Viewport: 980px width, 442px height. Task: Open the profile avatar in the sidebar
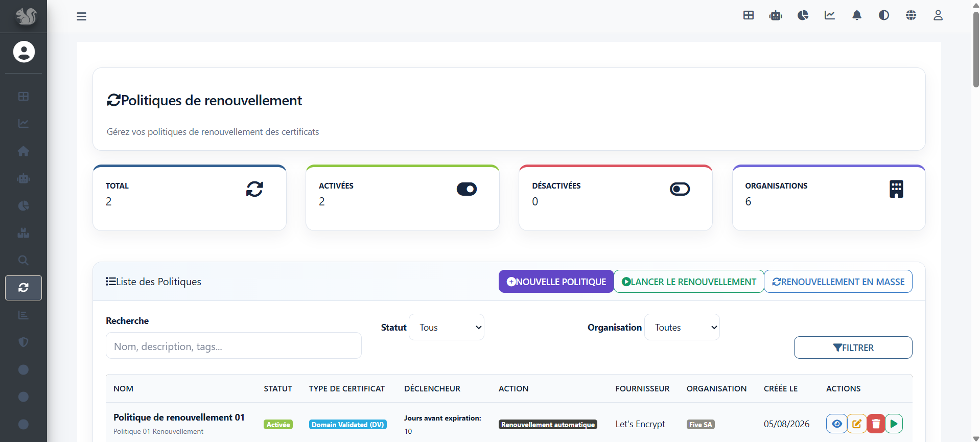coord(24,52)
